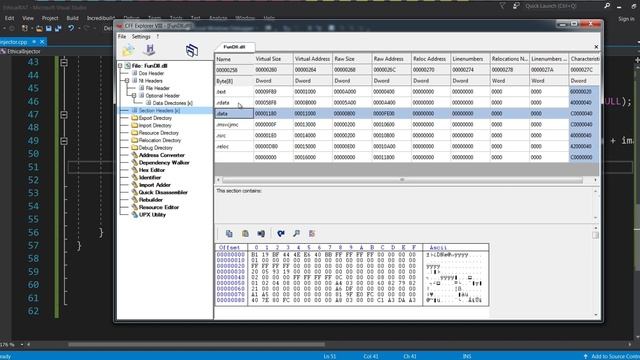Image resolution: width=640 pixels, height=360 pixels.
Task: Click the last icon in hex viewer toolbar
Action: click(312, 233)
